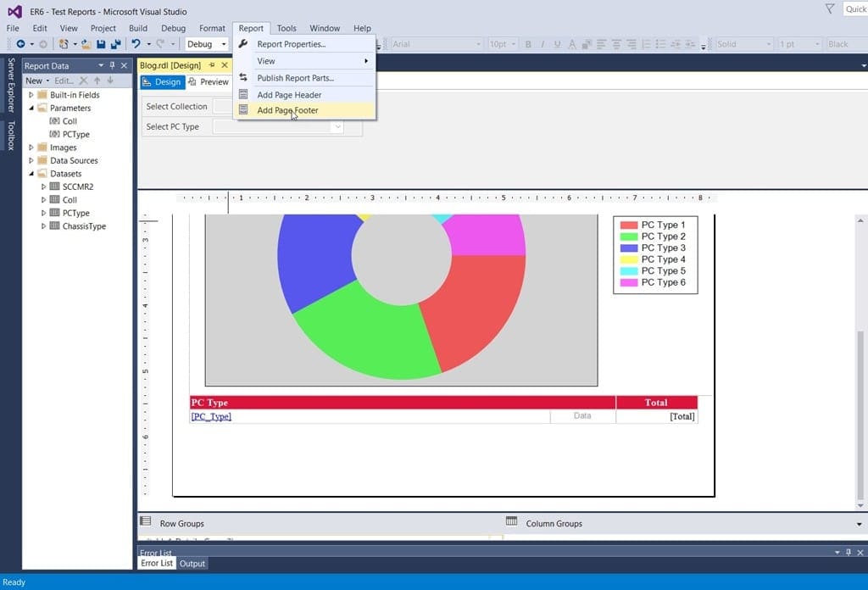868x590 pixels.
Task: Click the Move Down arrow in Report Data
Action: pyautogui.click(x=110, y=81)
